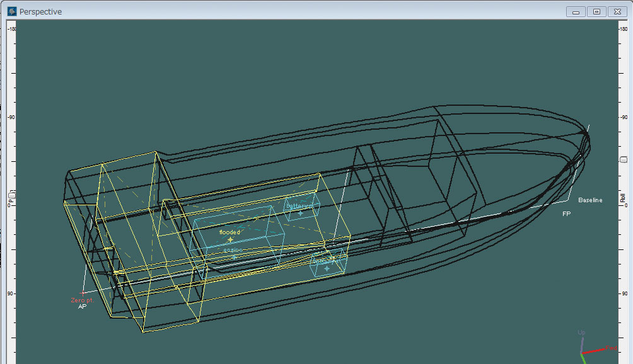Viewport: 633px width, 364px height.
Task: Click the -90 mark on left ruler
Action: tap(11, 117)
